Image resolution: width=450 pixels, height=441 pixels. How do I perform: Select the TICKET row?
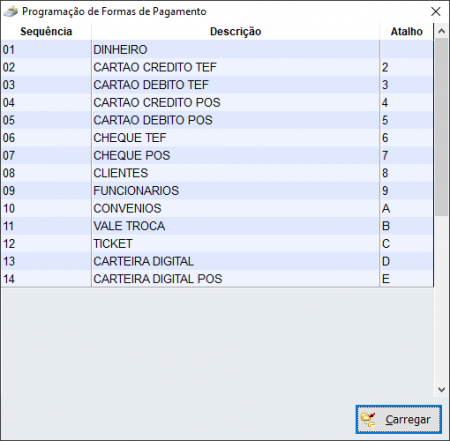coord(217,244)
